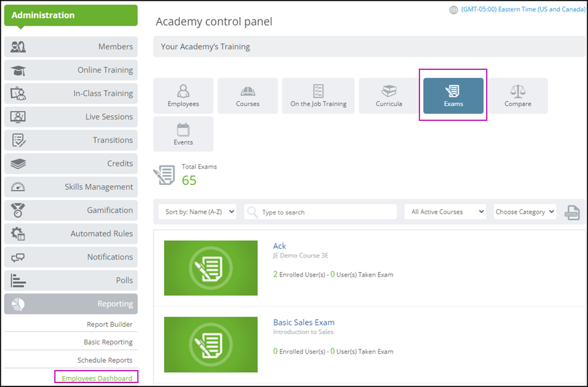Export exam list using Excel icon
The width and height of the screenshot is (588, 387).
572,212
